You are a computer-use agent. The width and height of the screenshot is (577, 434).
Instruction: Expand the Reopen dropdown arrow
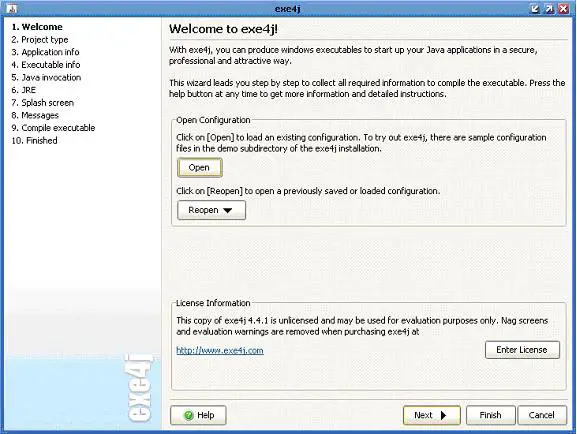tap(227, 210)
